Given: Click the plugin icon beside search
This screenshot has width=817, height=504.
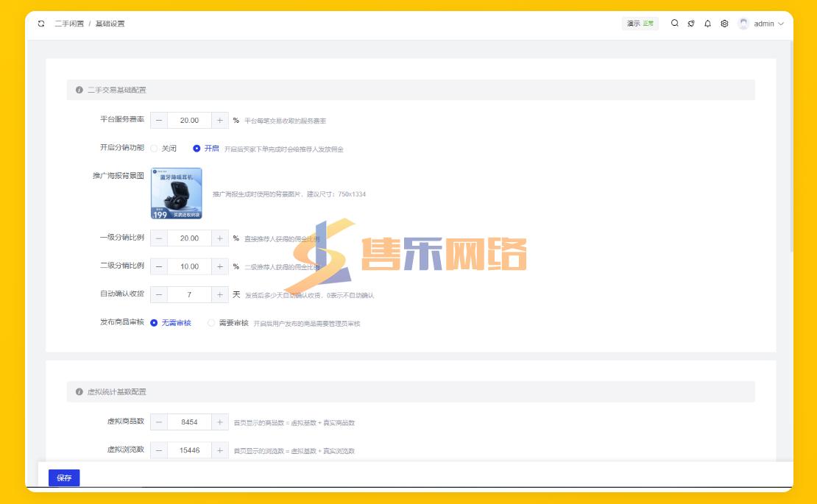Looking at the screenshot, I should pyautogui.click(x=691, y=24).
